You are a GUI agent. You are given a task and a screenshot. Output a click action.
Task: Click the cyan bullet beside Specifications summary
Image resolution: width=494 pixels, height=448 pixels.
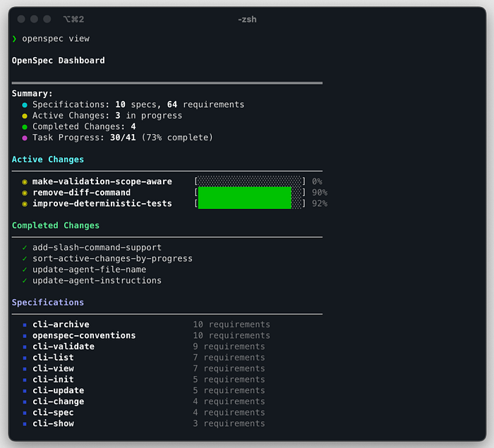click(x=25, y=104)
